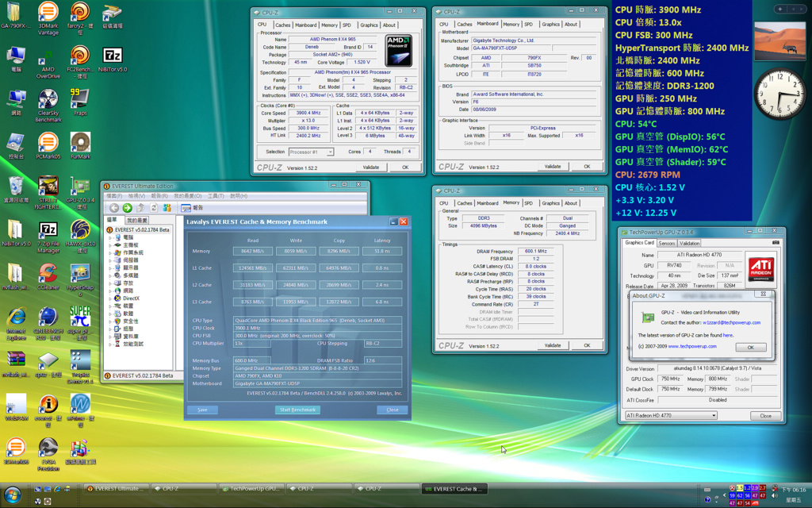812x508 pixels.
Task: Select the HyperSnap 6 desktop icon
Action: (80, 280)
